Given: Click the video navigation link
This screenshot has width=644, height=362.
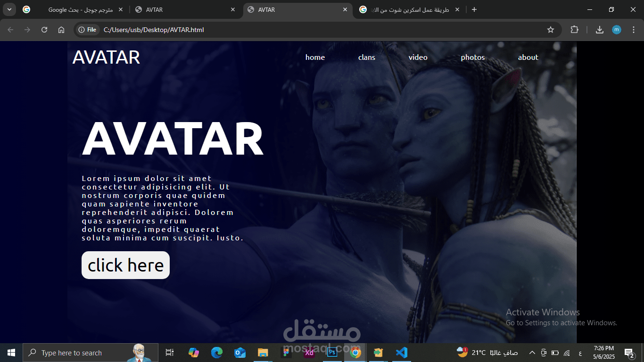Looking at the screenshot, I should (418, 58).
